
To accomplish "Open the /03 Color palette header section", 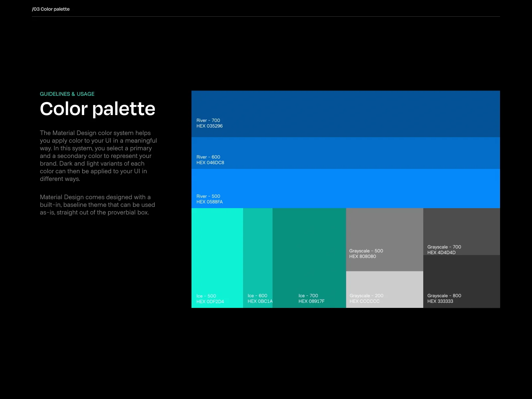I will click(x=51, y=9).
